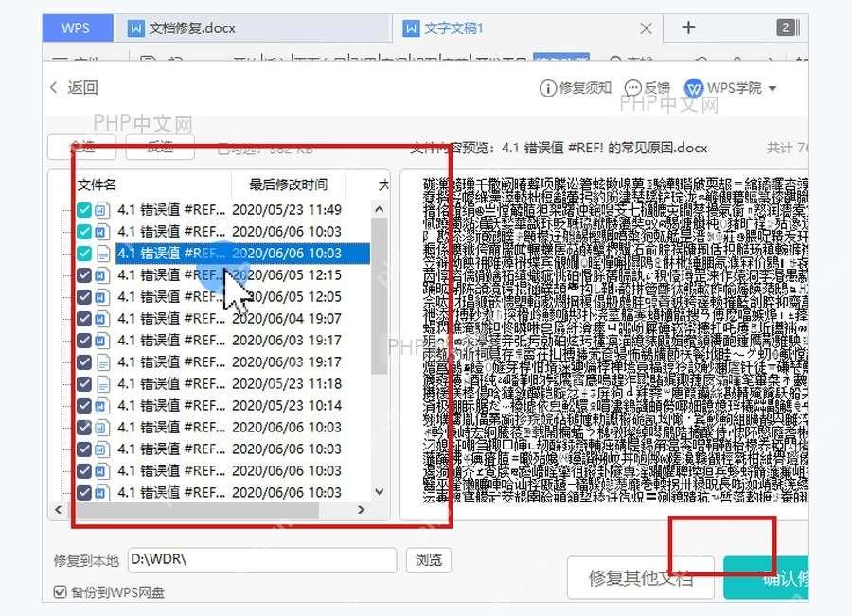
Task: Click the back arrow next to 返回
Action: coord(53,87)
